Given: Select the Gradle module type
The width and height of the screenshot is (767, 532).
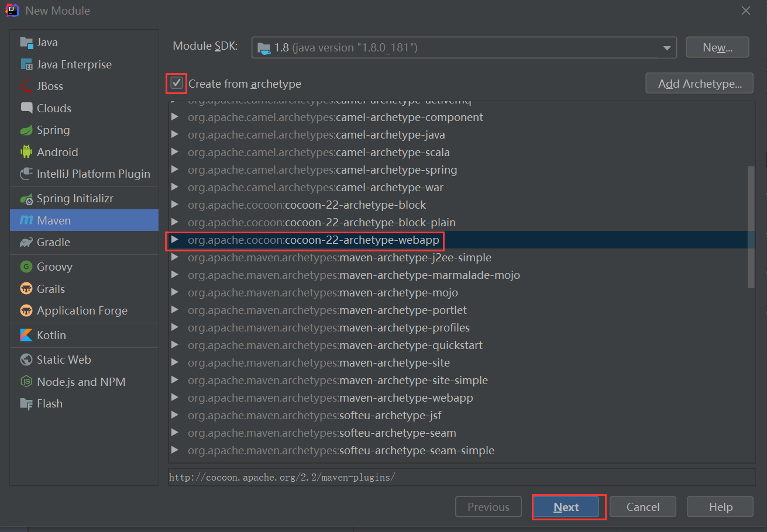Looking at the screenshot, I should [x=84, y=242].
